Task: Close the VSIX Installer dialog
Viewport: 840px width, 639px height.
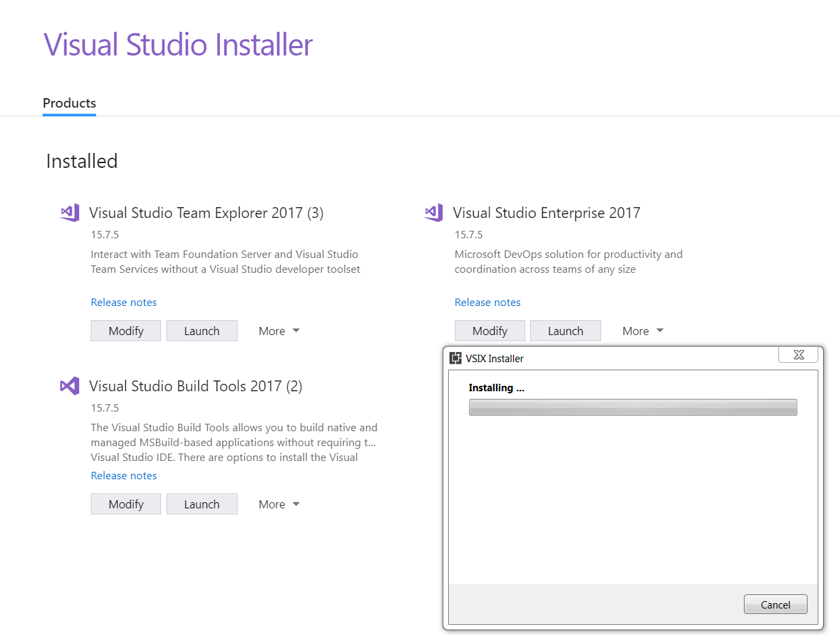Action: pos(798,354)
